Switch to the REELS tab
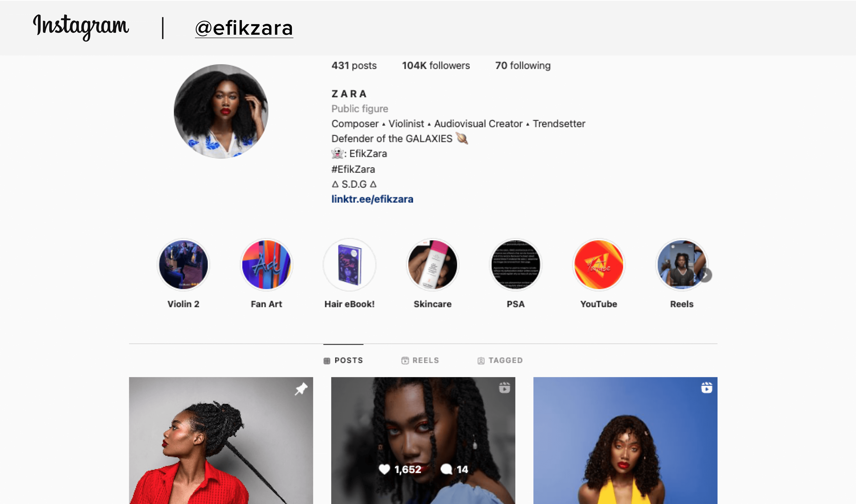The height and width of the screenshot is (504, 856). point(420,360)
